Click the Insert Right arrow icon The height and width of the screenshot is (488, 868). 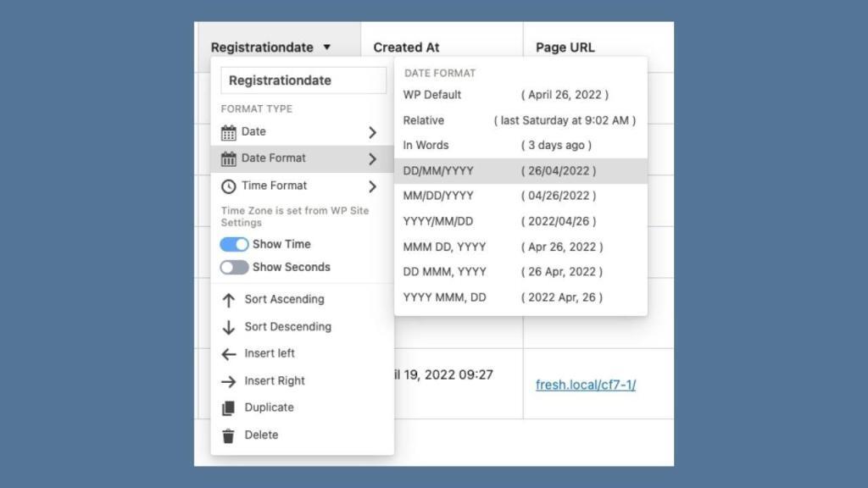coord(229,381)
